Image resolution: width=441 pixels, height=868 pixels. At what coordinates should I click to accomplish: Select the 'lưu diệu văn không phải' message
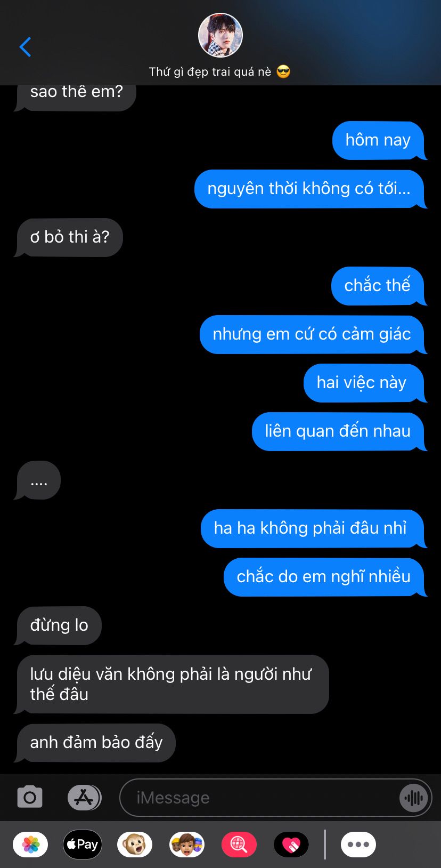(x=171, y=684)
